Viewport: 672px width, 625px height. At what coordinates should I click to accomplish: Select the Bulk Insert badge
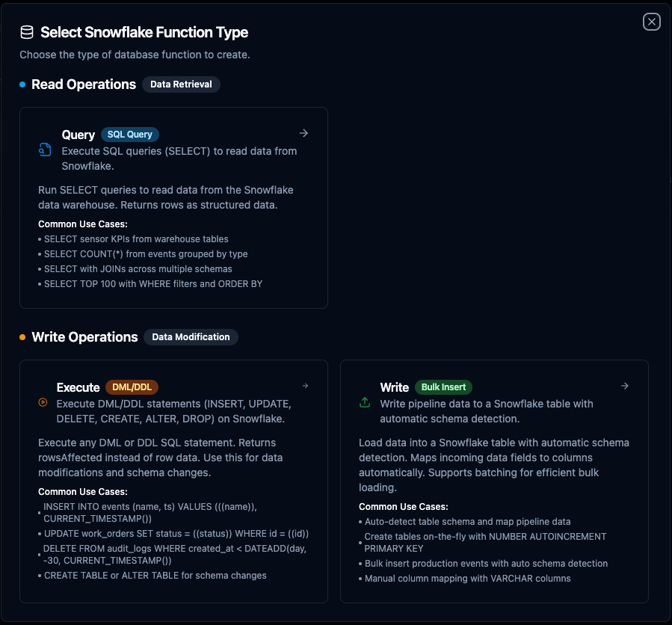[x=443, y=387]
